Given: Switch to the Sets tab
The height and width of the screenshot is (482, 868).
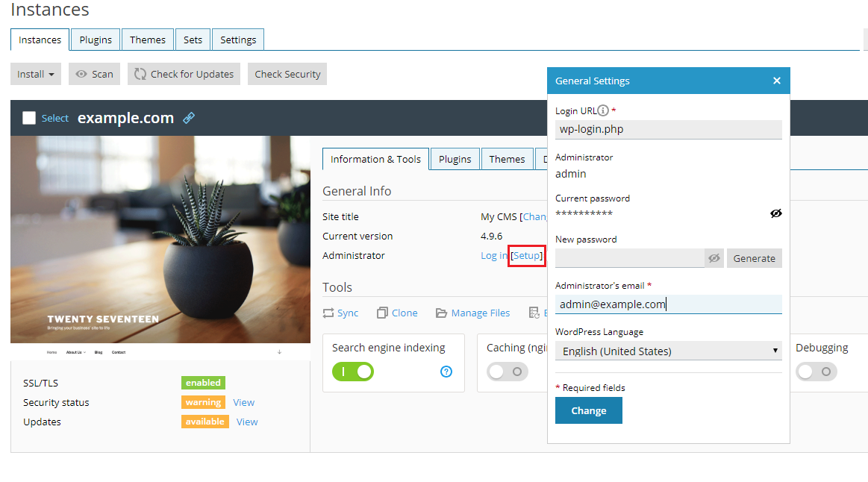Looking at the screenshot, I should pos(193,40).
